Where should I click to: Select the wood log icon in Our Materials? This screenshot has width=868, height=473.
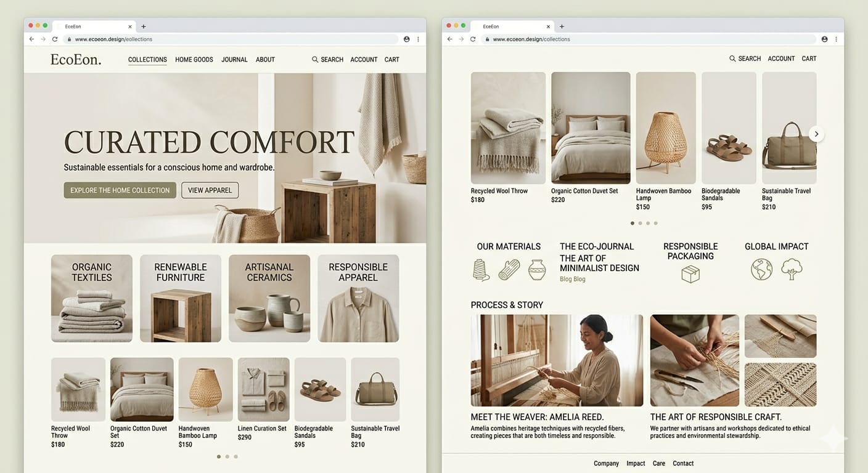[509, 269]
